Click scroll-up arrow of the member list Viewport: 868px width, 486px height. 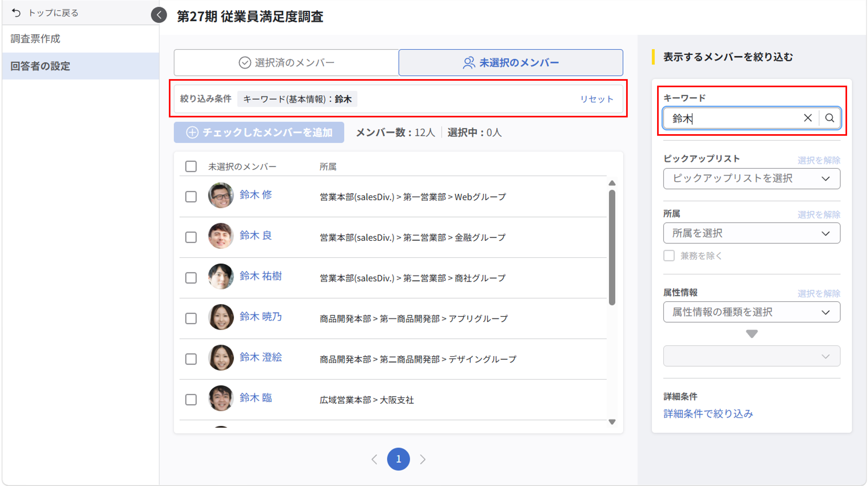[x=612, y=183]
